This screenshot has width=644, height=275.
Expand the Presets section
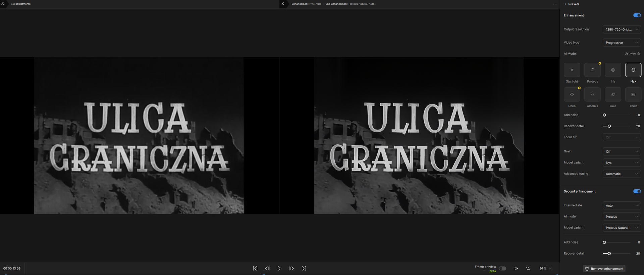point(572,4)
